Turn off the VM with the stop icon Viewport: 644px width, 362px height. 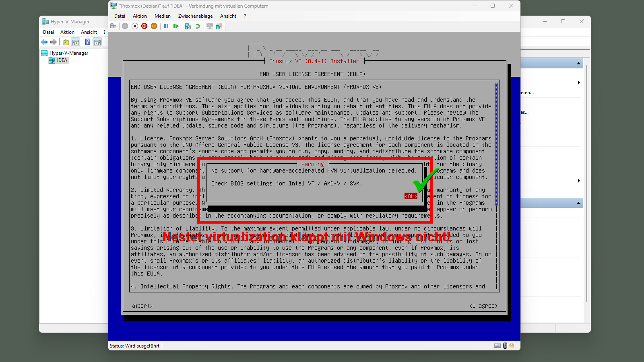click(x=135, y=26)
